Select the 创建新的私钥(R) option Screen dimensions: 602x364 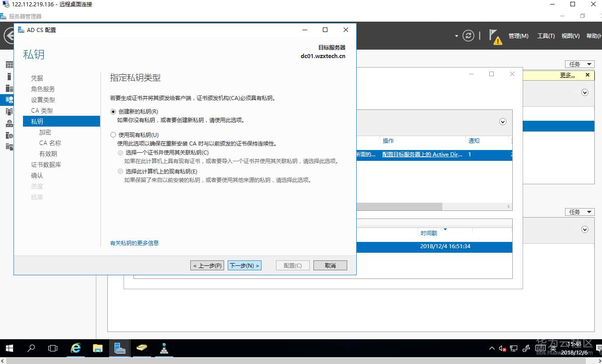[113, 111]
